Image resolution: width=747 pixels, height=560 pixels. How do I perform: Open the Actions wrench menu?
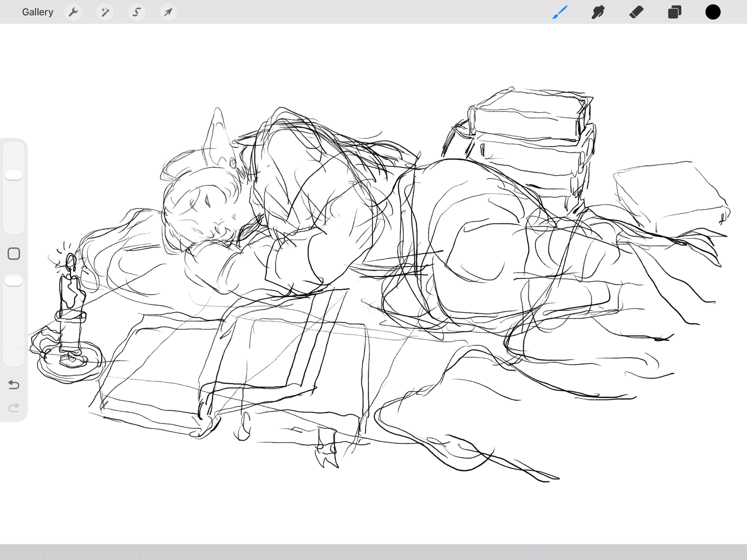(x=73, y=12)
